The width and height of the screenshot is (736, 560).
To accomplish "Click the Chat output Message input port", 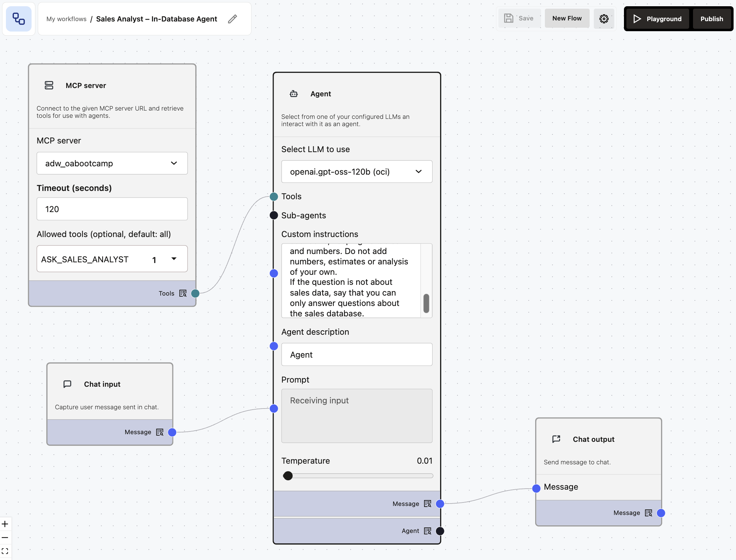I will click(x=536, y=489).
